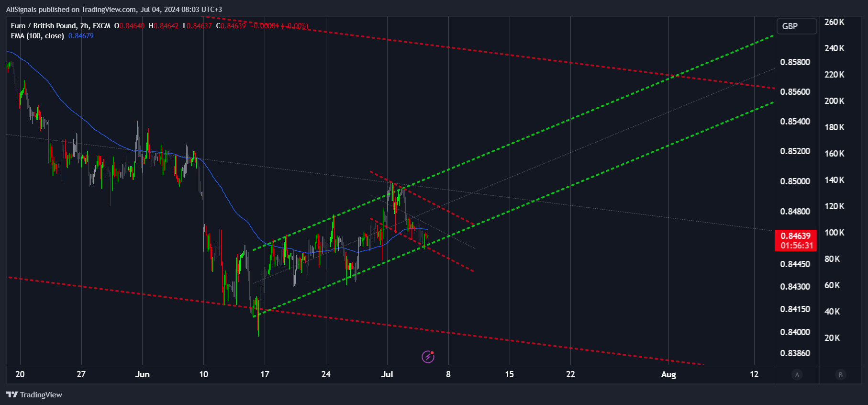Toggle the auto-scale A button
This screenshot has width=868, height=405.
797,375
